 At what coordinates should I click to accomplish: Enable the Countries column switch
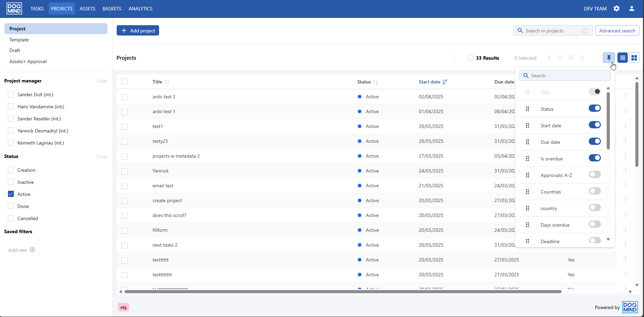595,191
